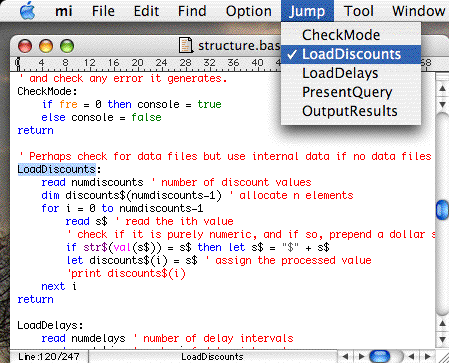
Task: Open the mi application menu
Action: point(63,11)
